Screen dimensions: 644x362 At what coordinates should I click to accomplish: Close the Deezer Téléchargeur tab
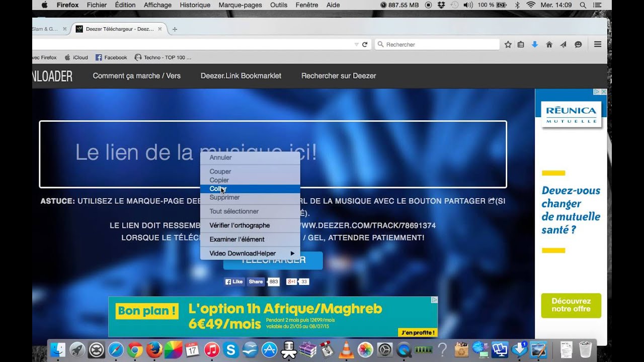160,29
